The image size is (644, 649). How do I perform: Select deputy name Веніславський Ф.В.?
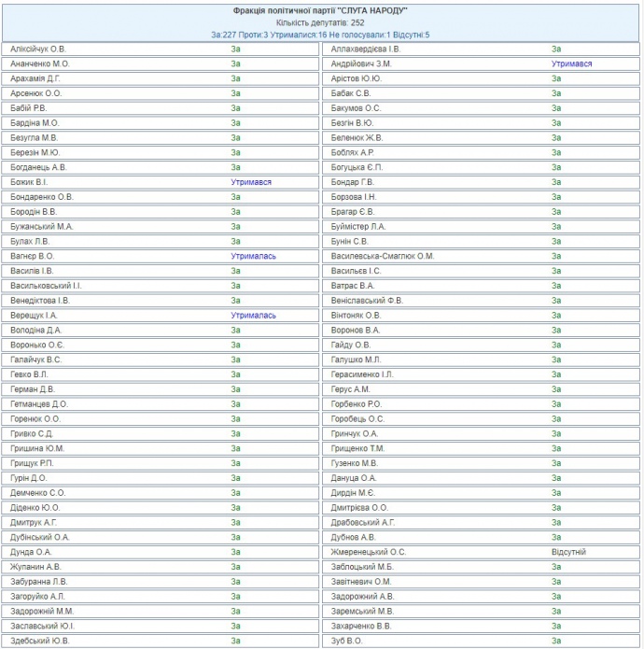[x=367, y=301]
